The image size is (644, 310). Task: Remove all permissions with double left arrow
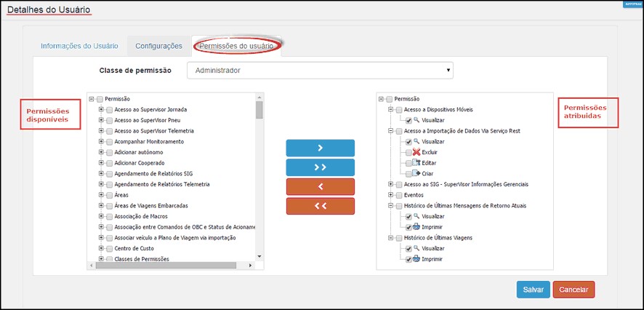[320, 207]
